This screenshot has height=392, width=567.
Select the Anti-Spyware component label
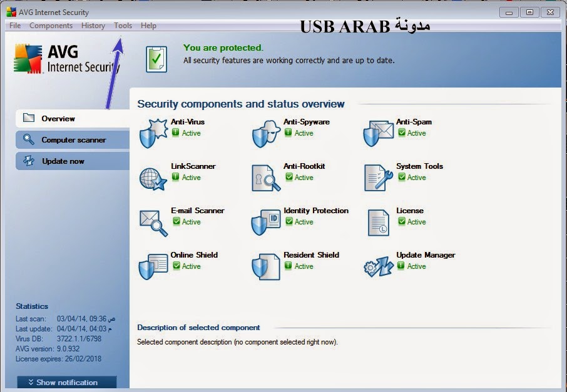tap(306, 122)
